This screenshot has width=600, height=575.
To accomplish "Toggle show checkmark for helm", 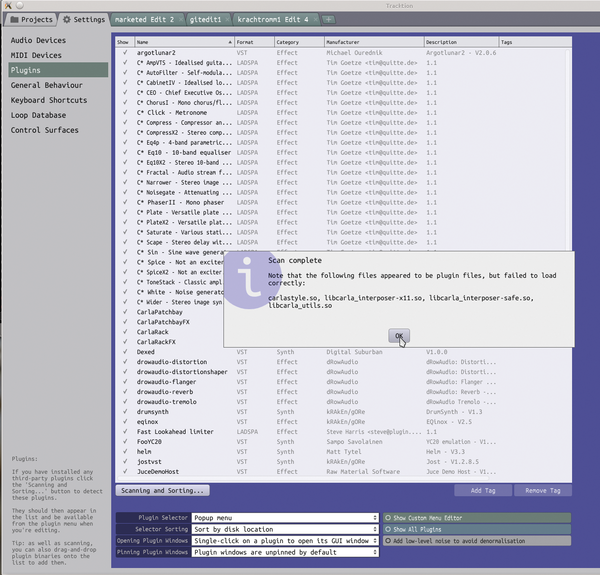I will pos(125,451).
